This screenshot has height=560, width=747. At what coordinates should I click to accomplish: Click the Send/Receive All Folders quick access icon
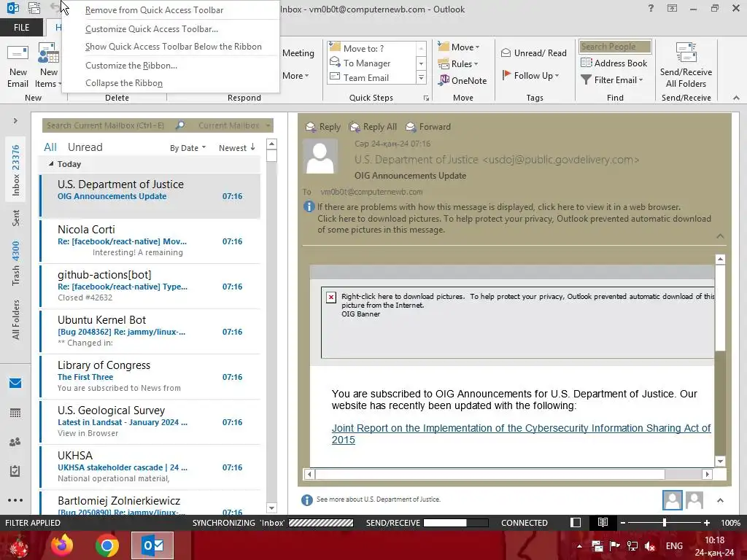(x=34, y=8)
